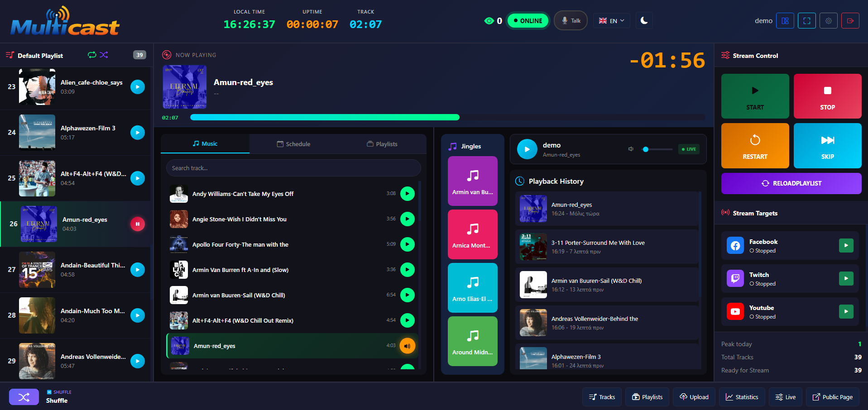
Task: Open the EN language dropdown
Action: (611, 21)
